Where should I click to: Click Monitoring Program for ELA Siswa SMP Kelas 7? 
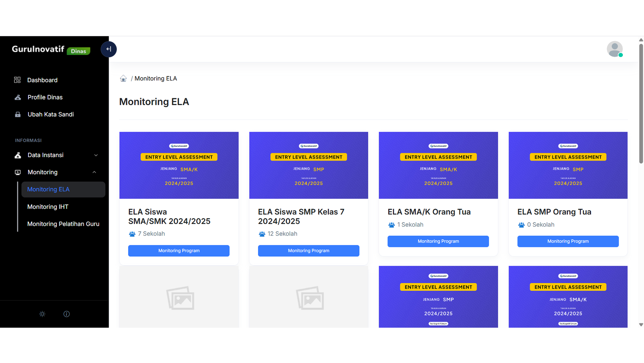308,251
